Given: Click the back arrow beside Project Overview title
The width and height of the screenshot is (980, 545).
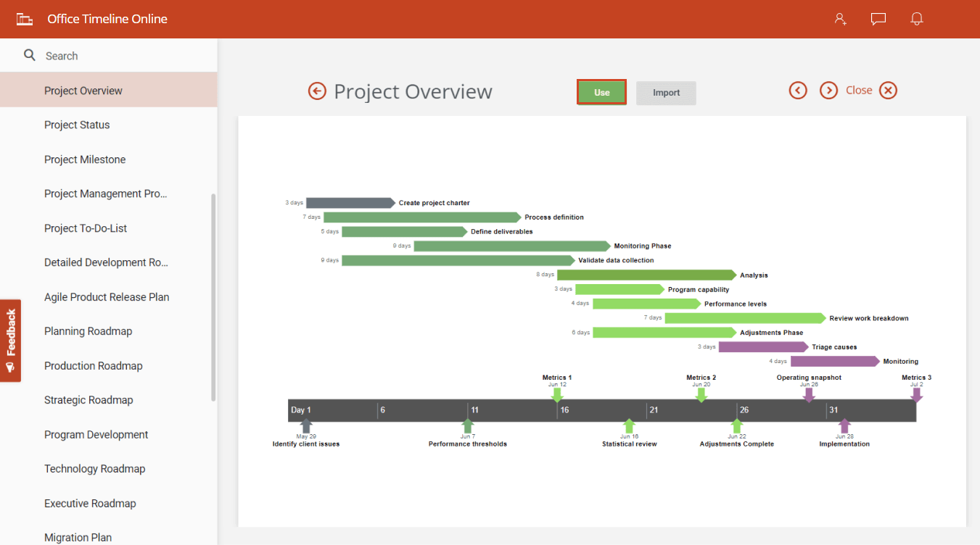Looking at the screenshot, I should coord(317,91).
